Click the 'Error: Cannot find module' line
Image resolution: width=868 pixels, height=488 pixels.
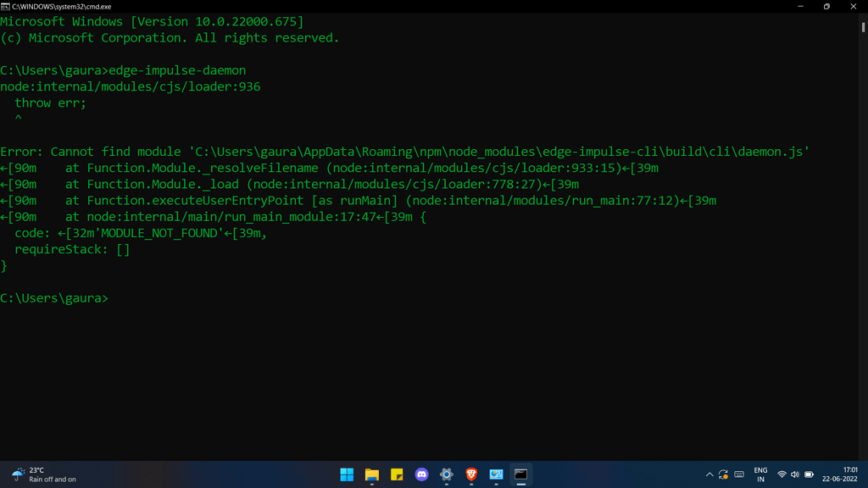tap(404, 152)
